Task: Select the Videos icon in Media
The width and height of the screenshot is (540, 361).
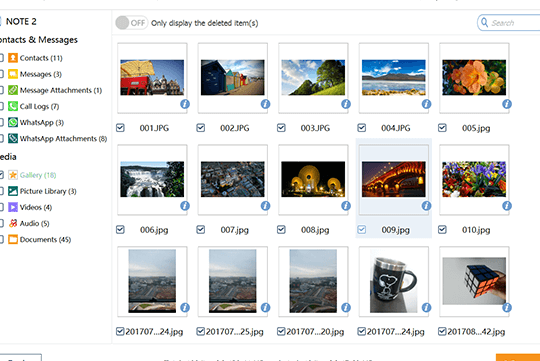Action: (x=13, y=207)
